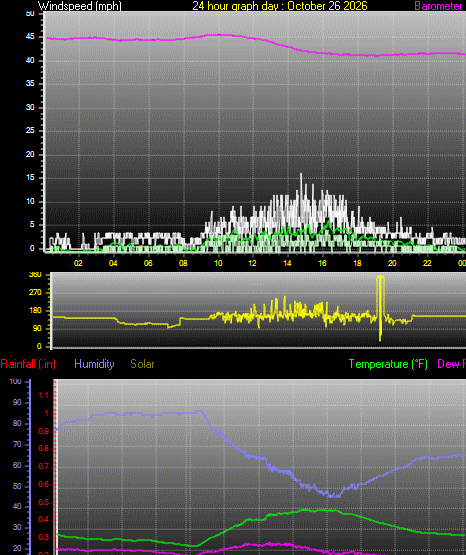Click the Humidity legend label

click(x=94, y=364)
